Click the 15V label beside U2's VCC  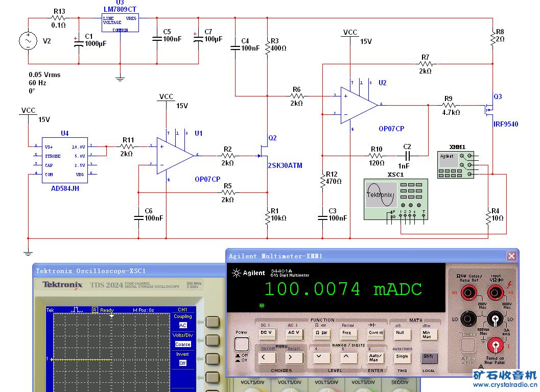pyautogui.click(x=366, y=41)
